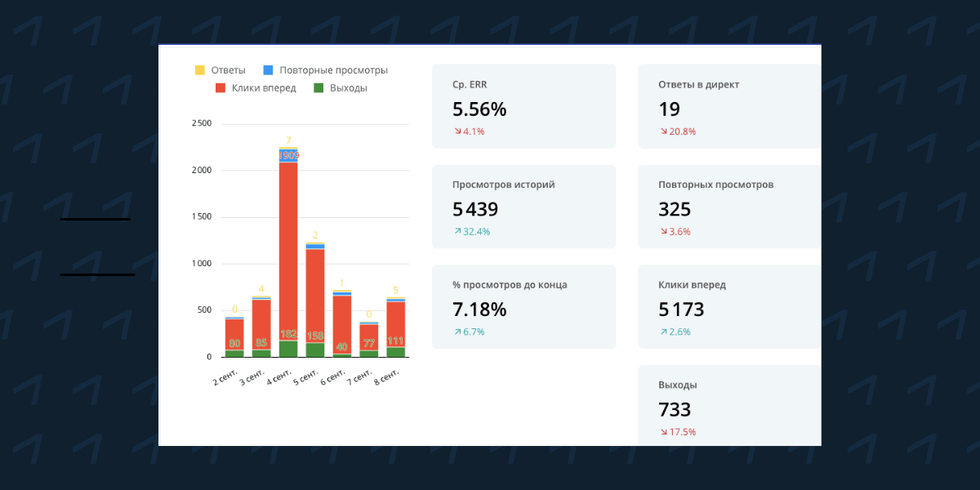Image resolution: width=980 pixels, height=490 pixels.
Task: Click the up-trend arrow under Просмотров историй
Action: [457, 232]
